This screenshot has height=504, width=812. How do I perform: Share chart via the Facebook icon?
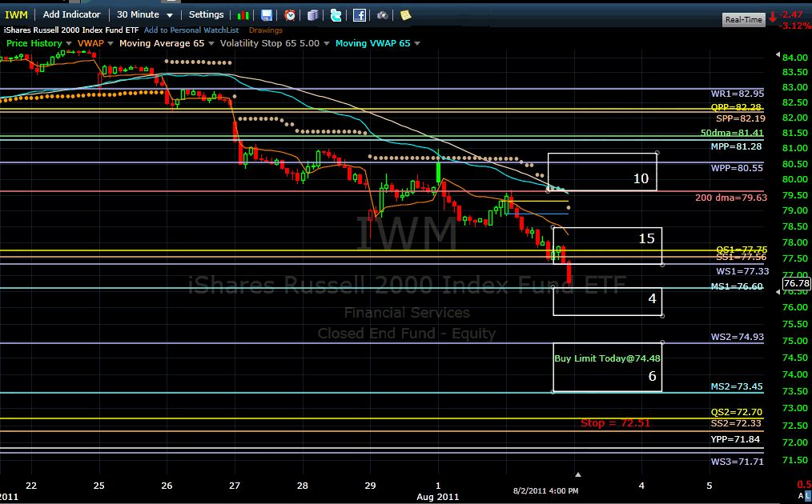pos(360,15)
